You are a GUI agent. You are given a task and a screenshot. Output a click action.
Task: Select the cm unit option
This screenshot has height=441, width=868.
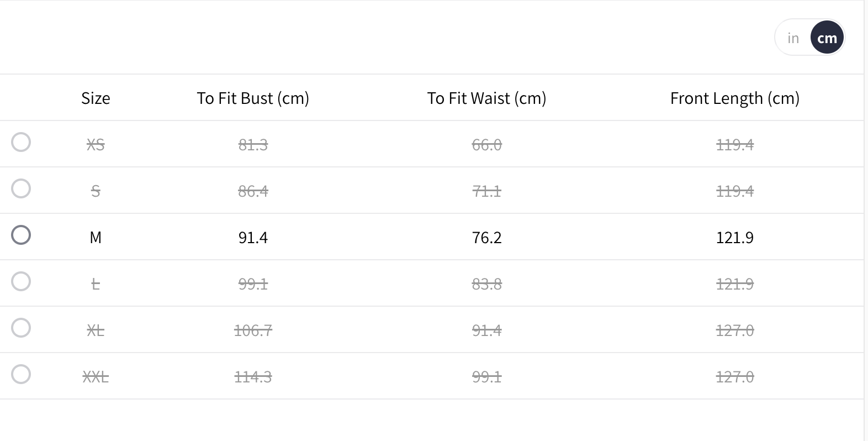click(x=827, y=38)
